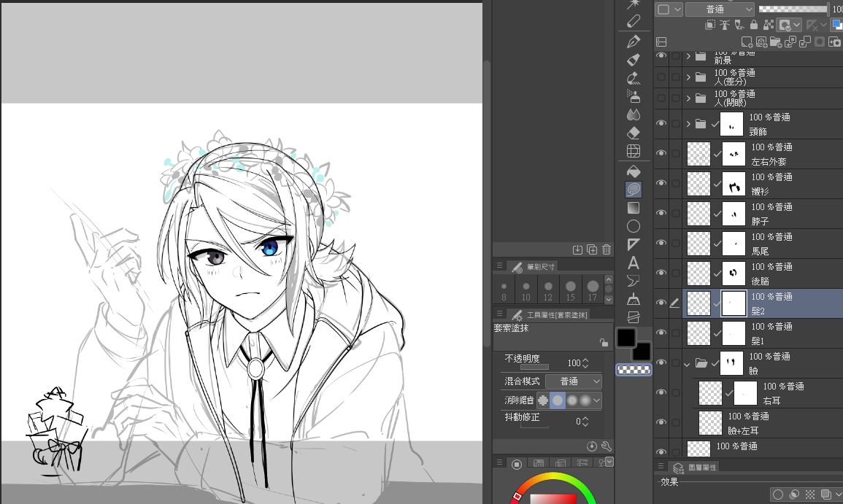Select the Pencil tool above the Pen tool
Viewport: 843px width, 504px height.
634,21
